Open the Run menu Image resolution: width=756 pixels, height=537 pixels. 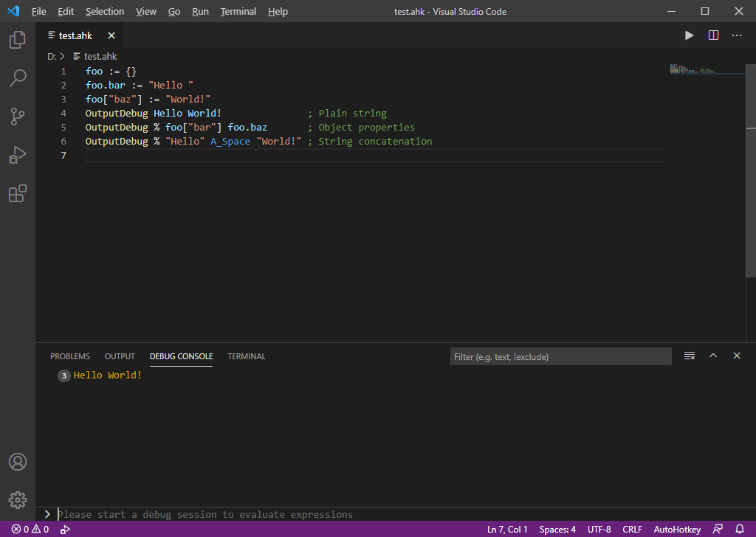pyautogui.click(x=199, y=11)
